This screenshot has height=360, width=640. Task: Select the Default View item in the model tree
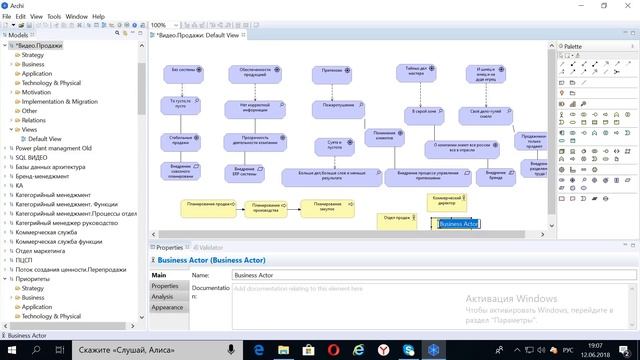click(44, 139)
